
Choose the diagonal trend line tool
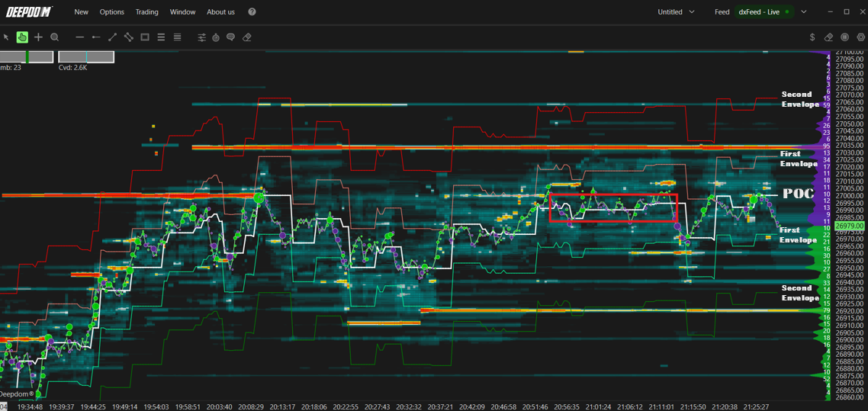(x=112, y=37)
